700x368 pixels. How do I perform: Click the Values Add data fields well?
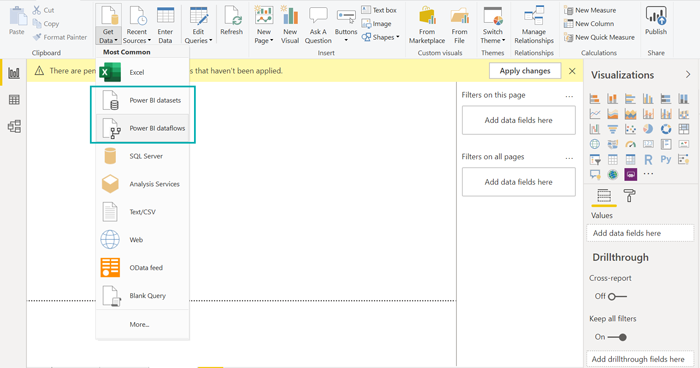(x=640, y=233)
